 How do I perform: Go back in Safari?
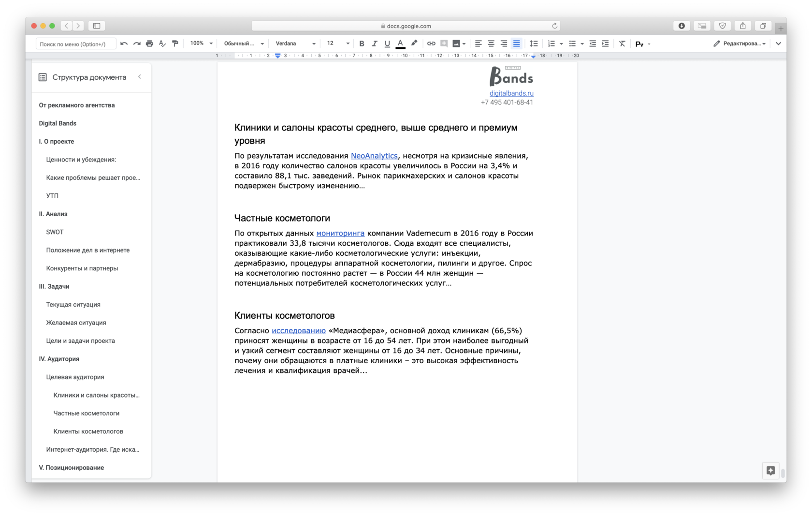click(x=67, y=26)
